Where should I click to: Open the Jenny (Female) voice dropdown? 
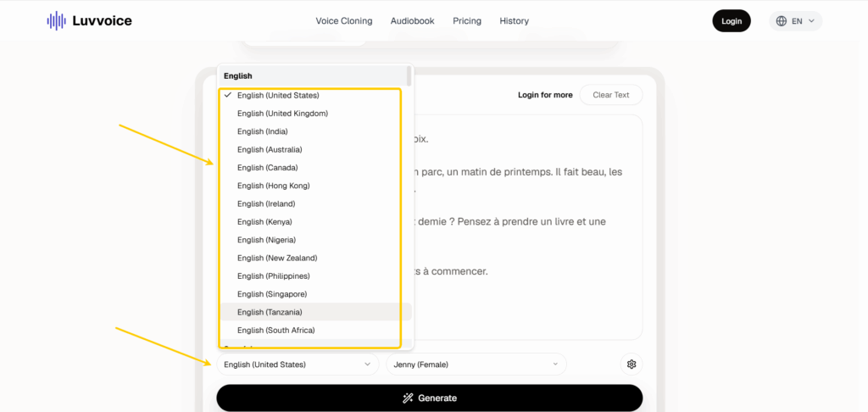pyautogui.click(x=476, y=365)
